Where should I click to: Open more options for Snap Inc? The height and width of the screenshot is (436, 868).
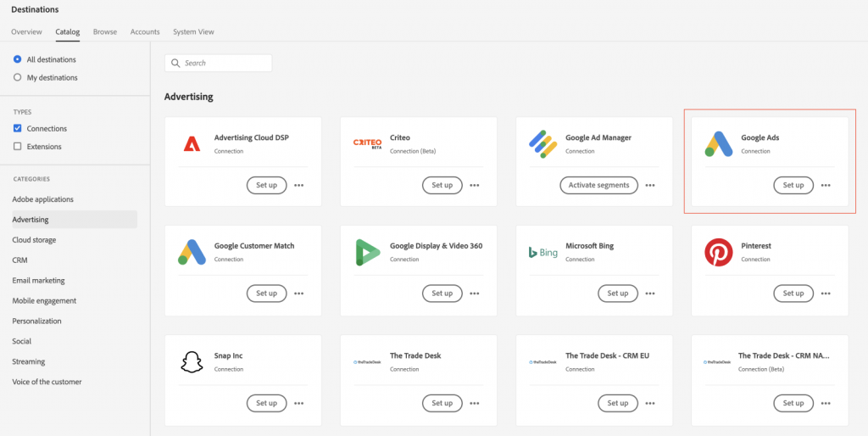299,403
